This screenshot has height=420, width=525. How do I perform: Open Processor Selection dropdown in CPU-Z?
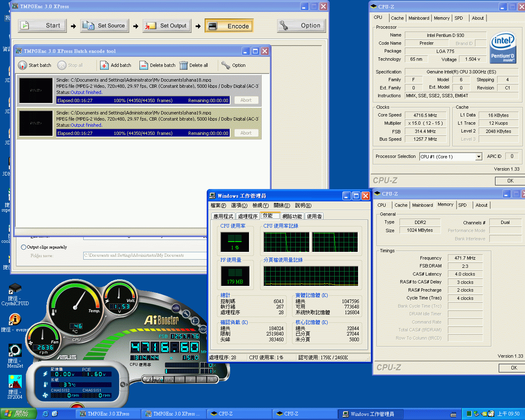pos(479,157)
